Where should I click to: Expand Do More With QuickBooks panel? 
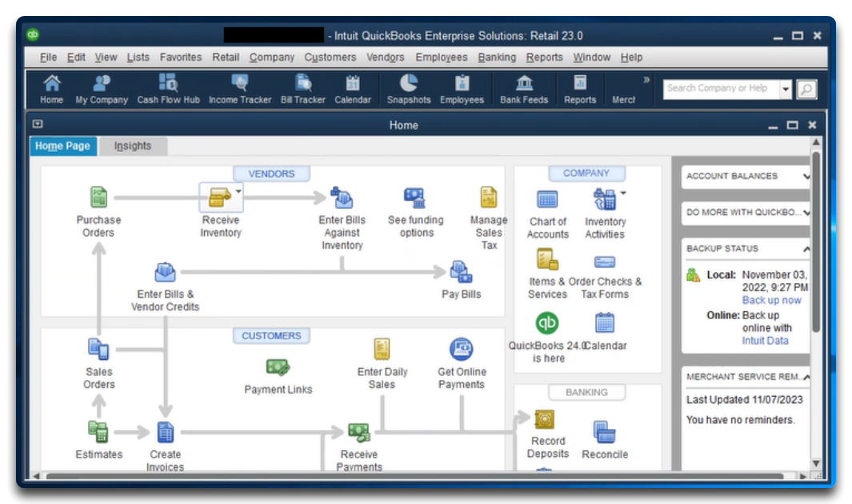(806, 212)
